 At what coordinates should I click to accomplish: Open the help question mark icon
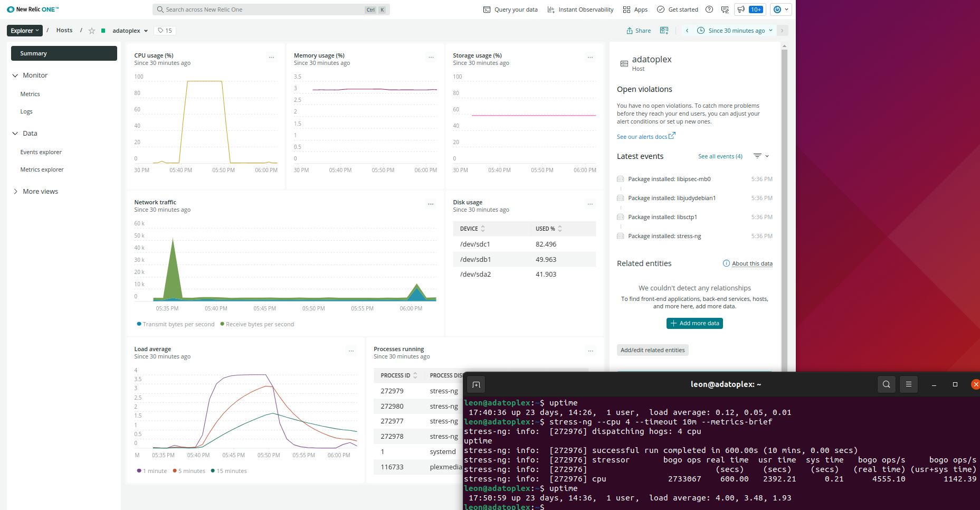coord(708,9)
